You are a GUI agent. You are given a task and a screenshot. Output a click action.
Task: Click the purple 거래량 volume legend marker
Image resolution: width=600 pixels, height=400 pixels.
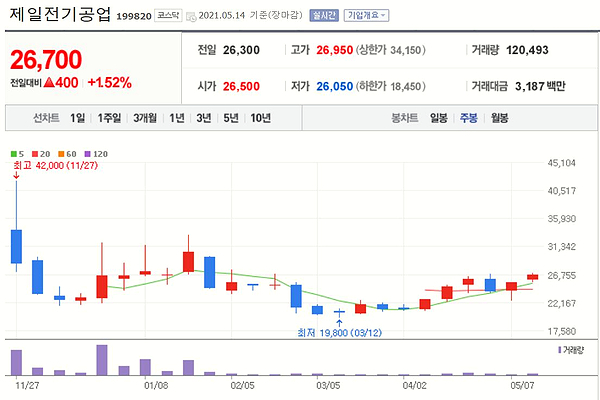pos(559,350)
